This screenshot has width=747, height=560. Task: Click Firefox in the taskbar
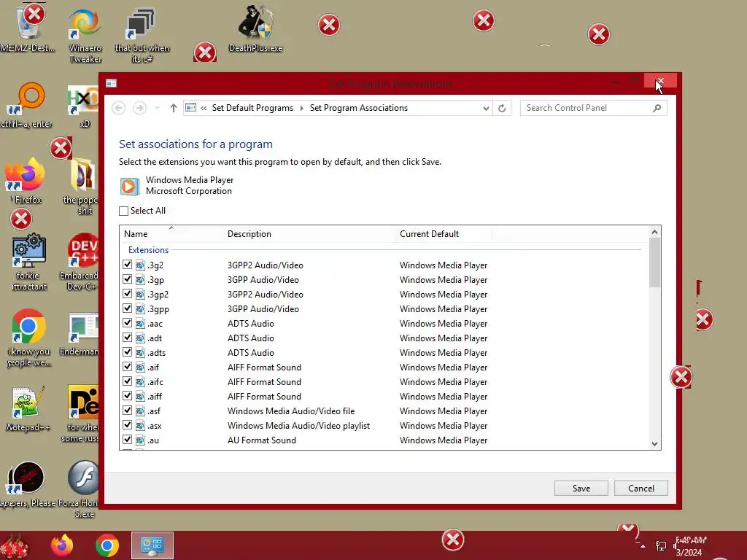pos(63,545)
